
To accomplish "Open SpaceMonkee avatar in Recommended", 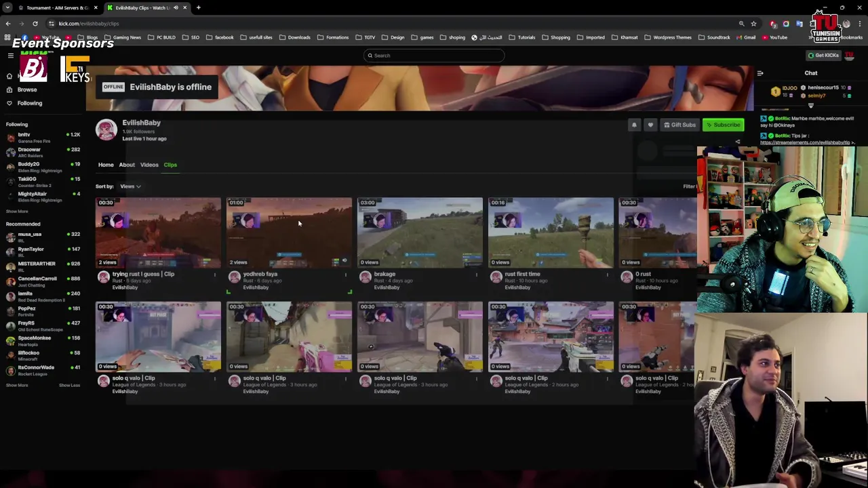I will tap(10, 340).
